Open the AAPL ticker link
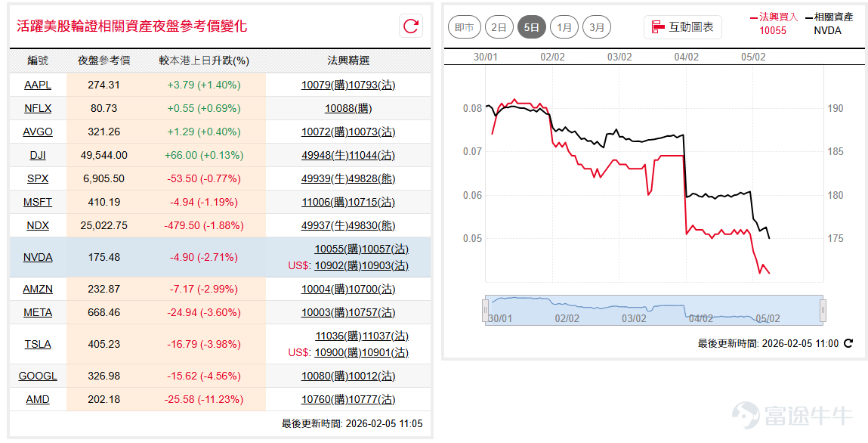Image resolution: width=868 pixels, height=443 pixels. point(38,85)
